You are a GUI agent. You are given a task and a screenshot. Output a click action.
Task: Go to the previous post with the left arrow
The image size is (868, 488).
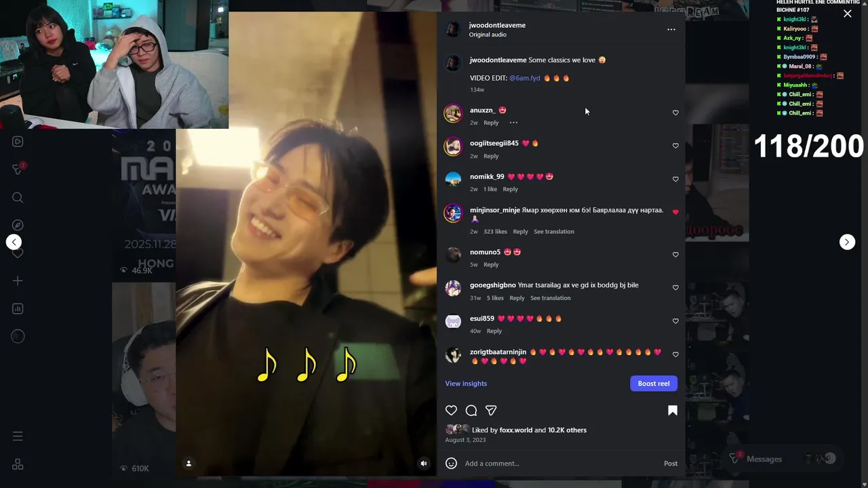(14, 242)
